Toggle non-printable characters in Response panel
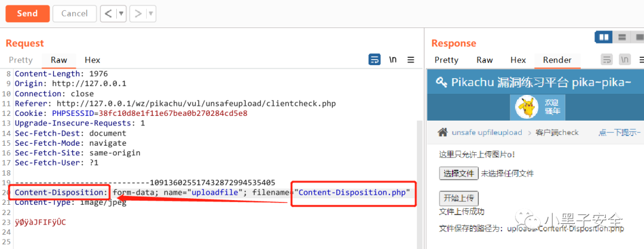This screenshot has height=249, width=644. point(625,60)
